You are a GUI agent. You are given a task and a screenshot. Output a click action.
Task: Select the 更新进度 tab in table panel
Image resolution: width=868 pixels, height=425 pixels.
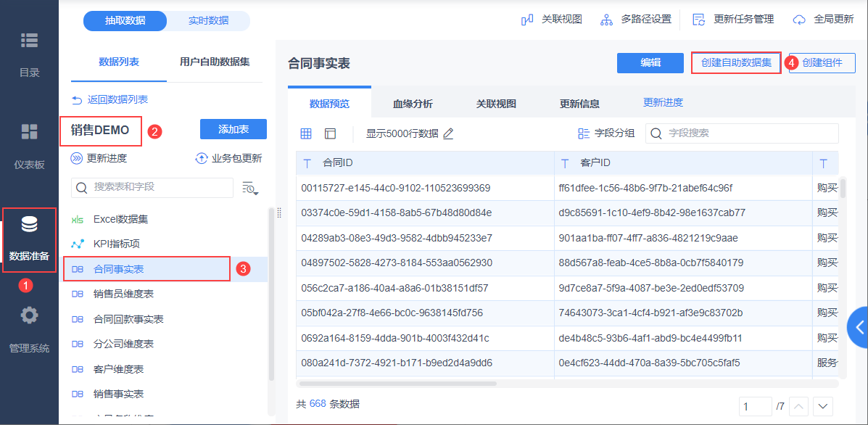tap(663, 102)
